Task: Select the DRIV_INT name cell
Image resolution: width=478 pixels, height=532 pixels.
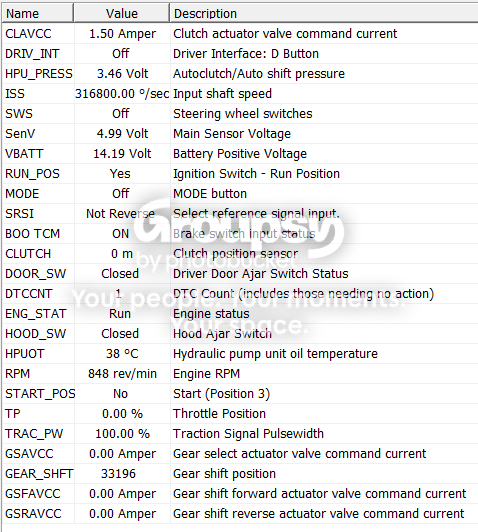Action: (32, 54)
